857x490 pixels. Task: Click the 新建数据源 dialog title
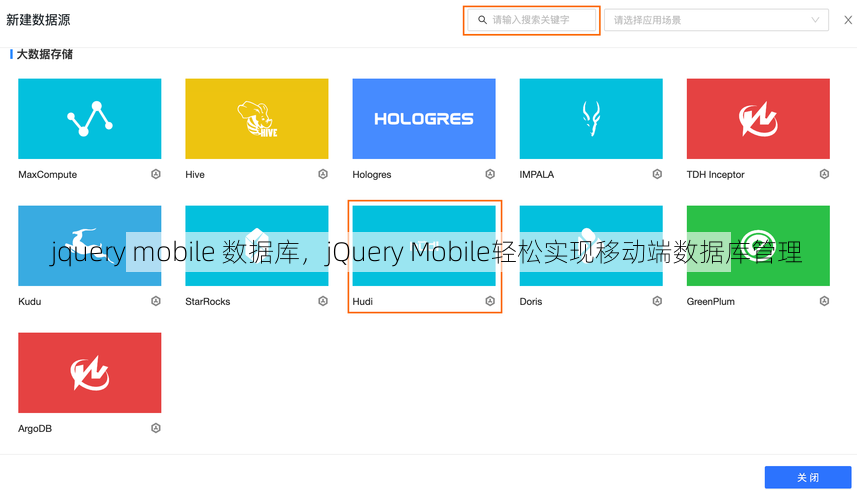pos(38,20)
